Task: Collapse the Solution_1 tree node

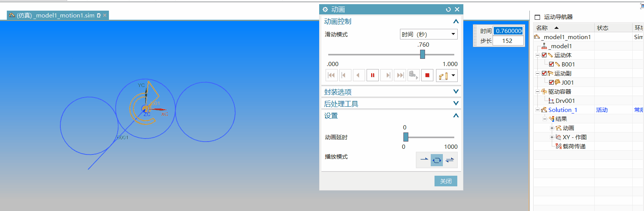Action: pyautogui.click(x=537, y=110)
